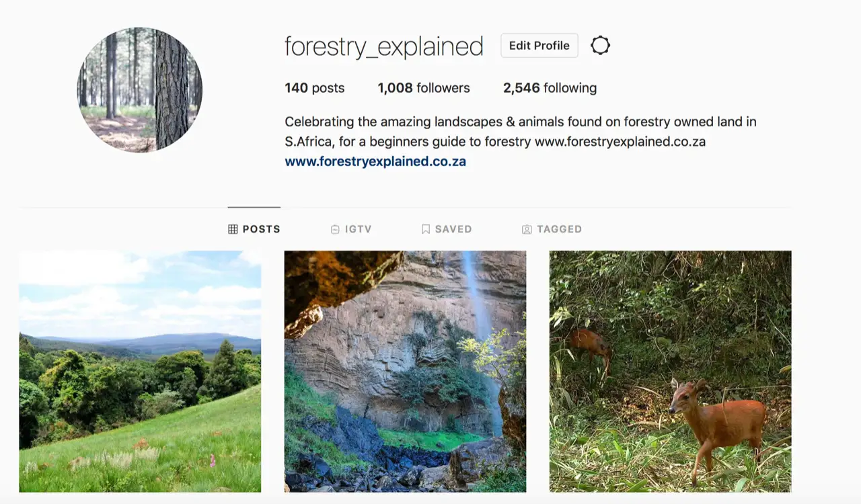Click the IGTV tab icon
861x504 pixels.
pyautogui.click(x=334, y=228)
